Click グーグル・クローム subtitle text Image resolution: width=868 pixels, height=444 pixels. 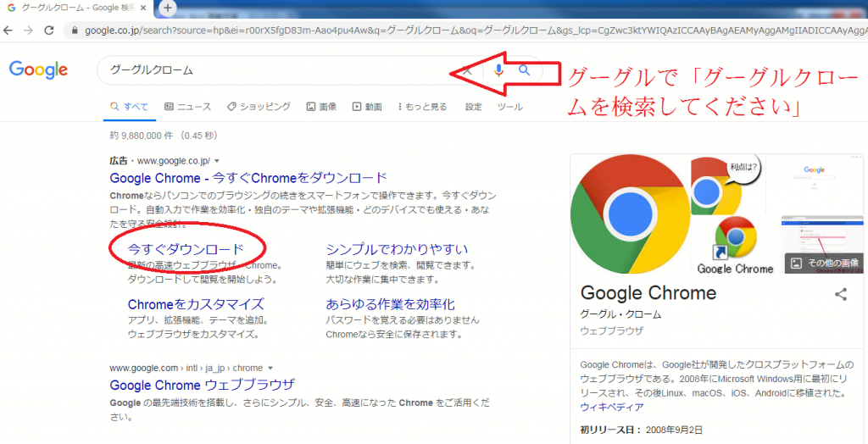620,314
